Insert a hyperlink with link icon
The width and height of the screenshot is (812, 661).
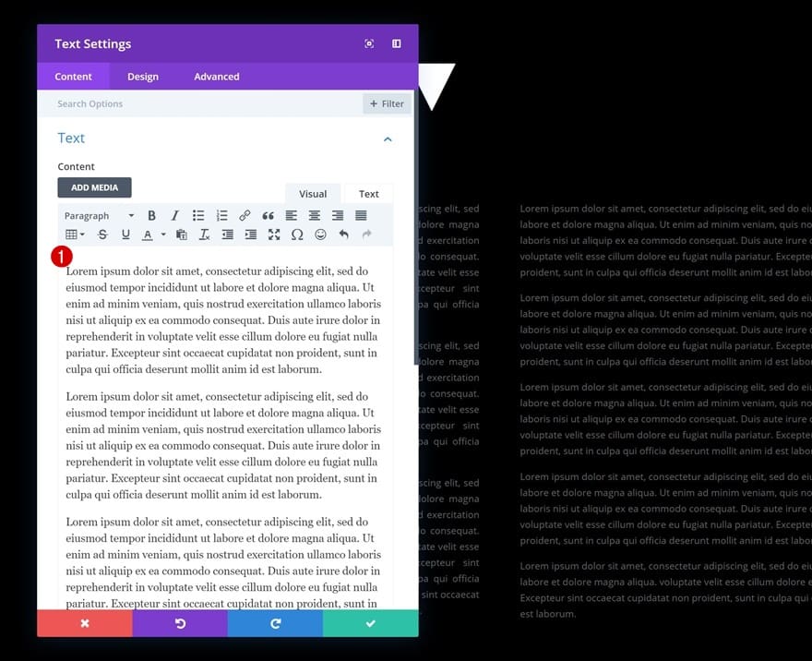click(245, 215)
